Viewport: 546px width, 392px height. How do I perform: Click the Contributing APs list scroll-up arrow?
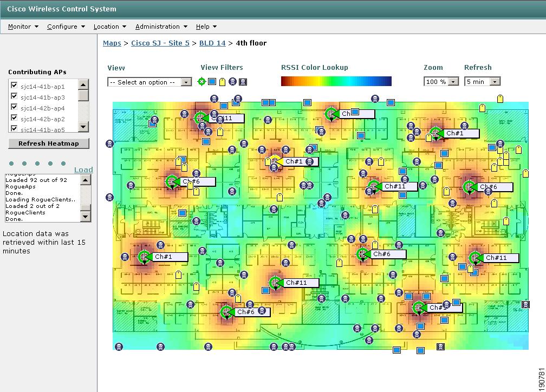point(83,84)
